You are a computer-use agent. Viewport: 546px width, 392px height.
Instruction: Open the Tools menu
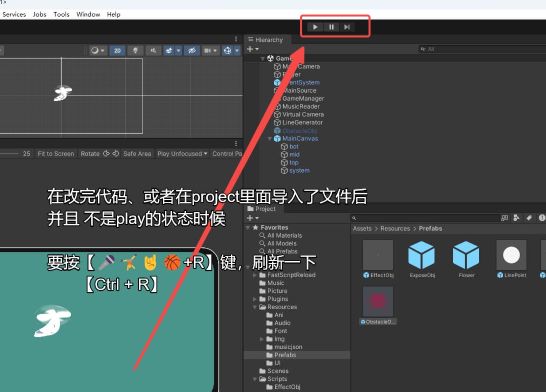point(61,14)
